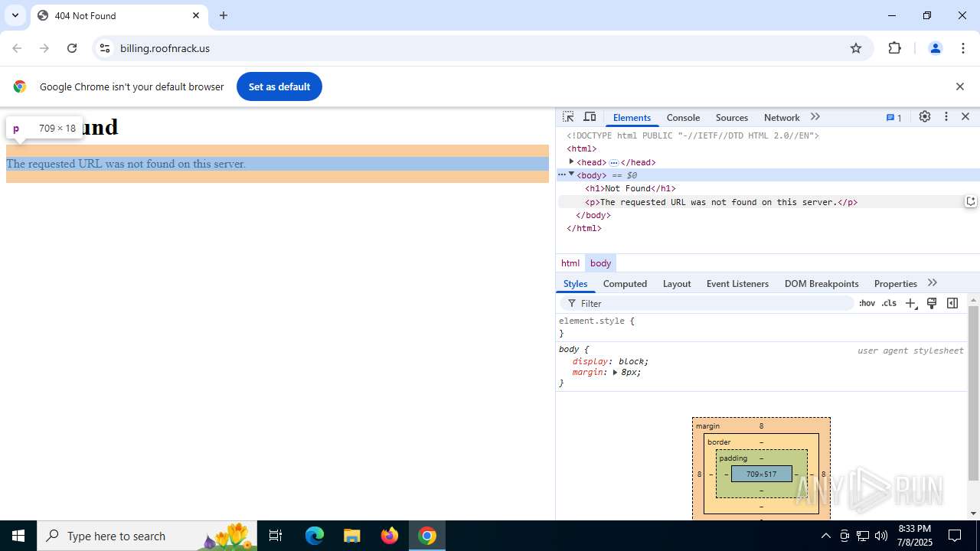
Task: Open the Computed styles tab
Action: pyautogui.click(x=625, y=284)
